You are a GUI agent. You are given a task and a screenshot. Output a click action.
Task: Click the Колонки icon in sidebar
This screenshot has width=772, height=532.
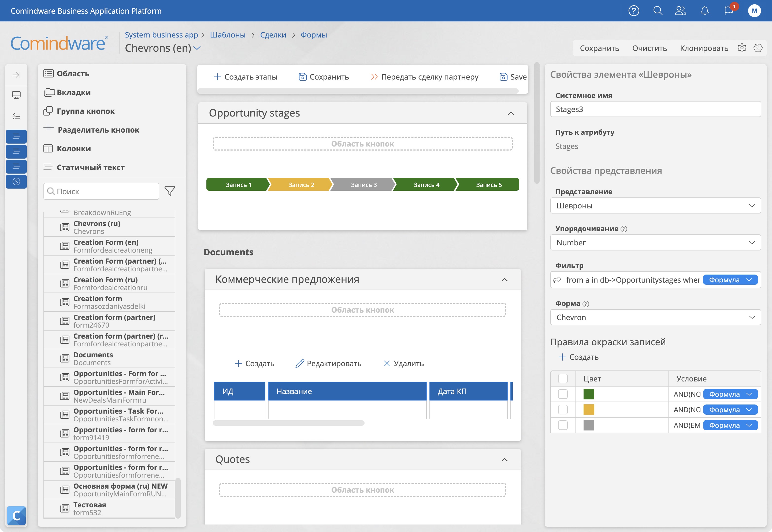point(49,148)
